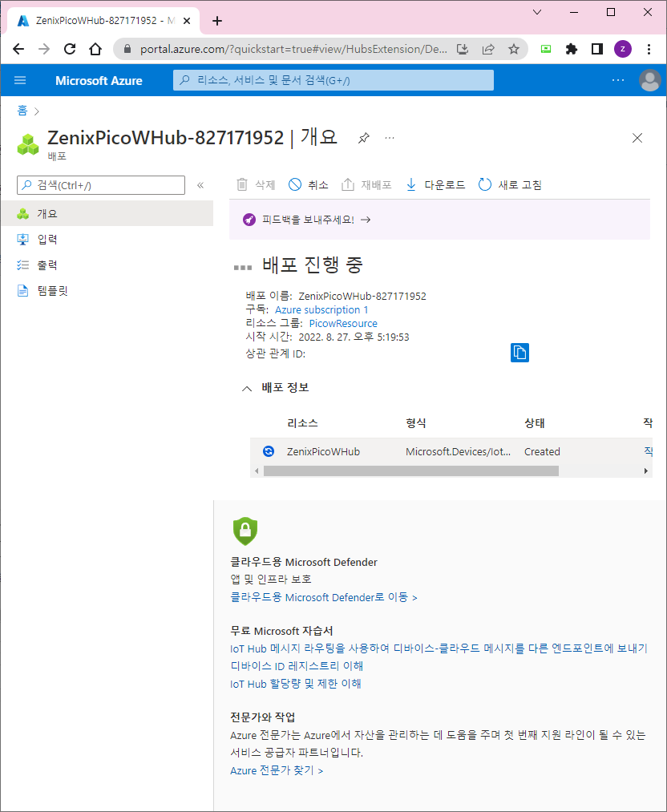Image resolution: width=667 pixels, height=812 pixels.
Task: Open 클라우드용 Microsoft Defender로 이동 link
Action: 324,597
